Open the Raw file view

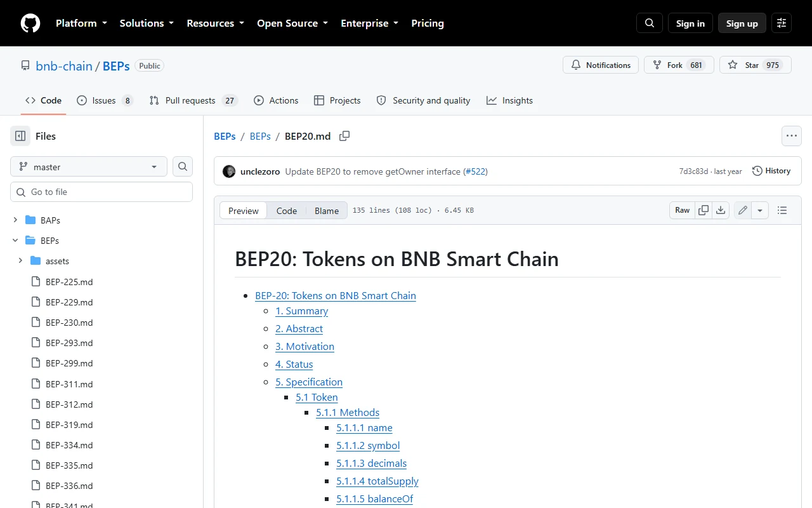[683, 210]
